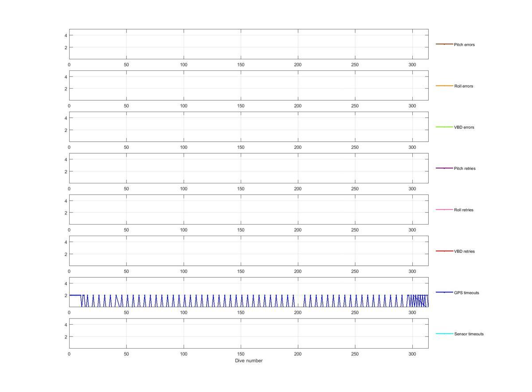Click the Pitch errors legend label
532x392 pixels.
[x=464, y=45]
